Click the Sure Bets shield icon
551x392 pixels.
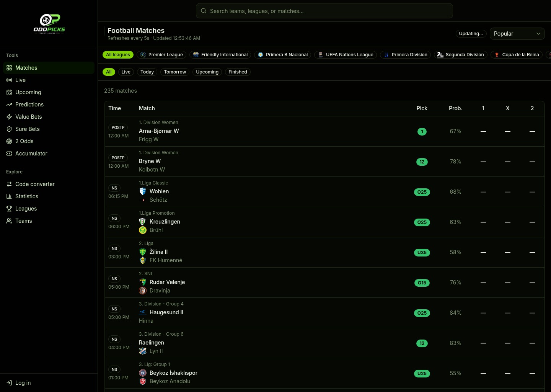click(x=9, y=129)
